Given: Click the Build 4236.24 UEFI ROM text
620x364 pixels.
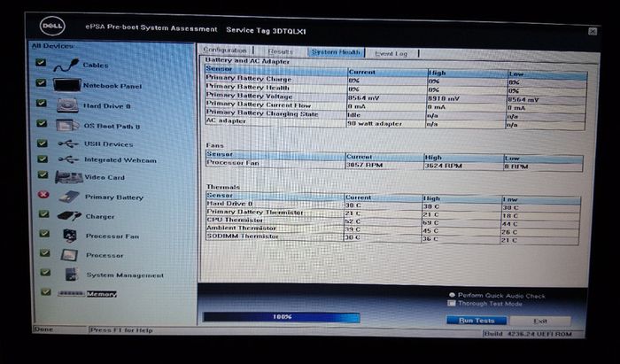Looking at the screenshot, I should (528, 334).
